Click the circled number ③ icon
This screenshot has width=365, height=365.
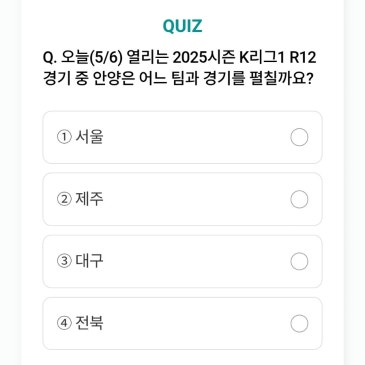pyautogui.click(x=64, y=261)
